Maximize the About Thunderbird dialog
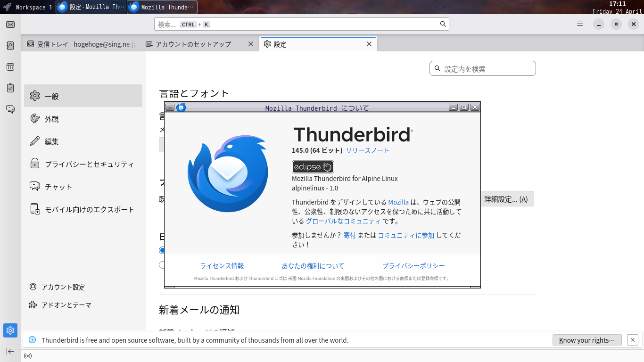The height and width of the screenshot is (362, 644). click(464, 107)
